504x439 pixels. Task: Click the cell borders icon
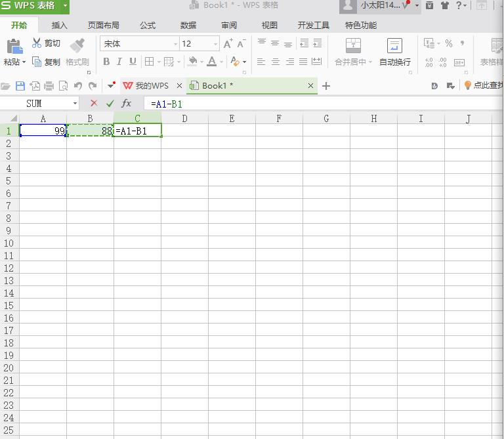point(149,62)
